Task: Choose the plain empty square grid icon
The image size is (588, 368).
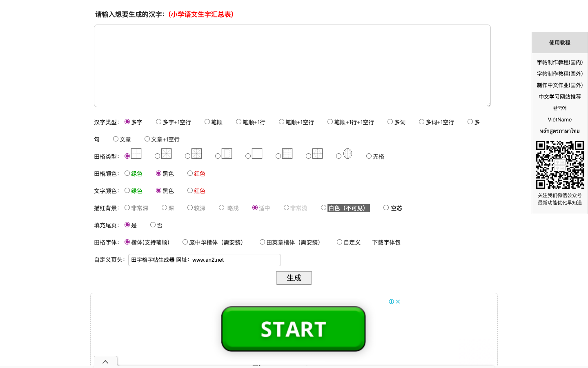Action: click(x=257, y=154)
